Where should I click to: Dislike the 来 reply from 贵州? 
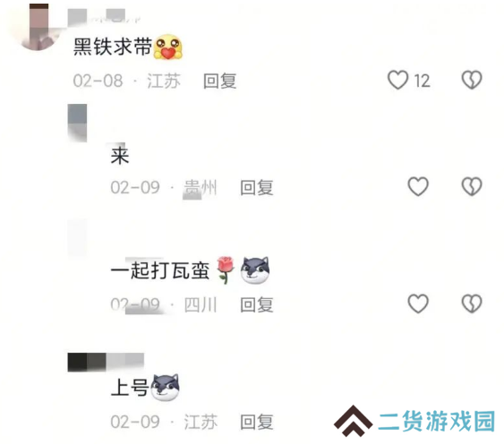click(472, 186)
